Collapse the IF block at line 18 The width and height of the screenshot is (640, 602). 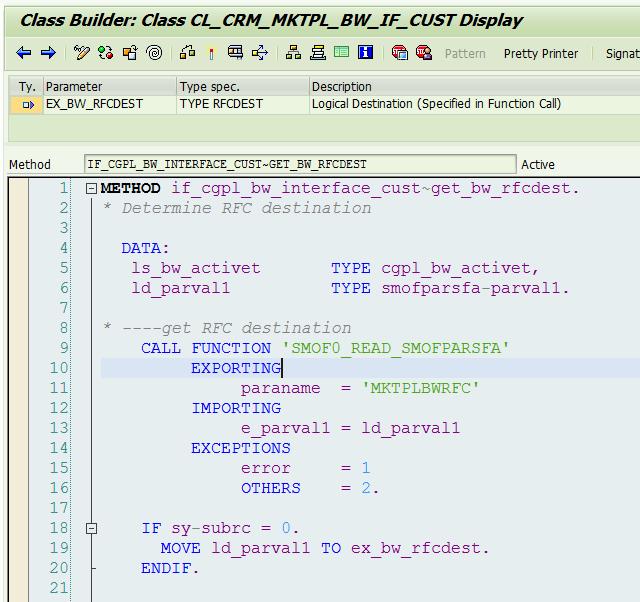[x=91, y=529]
